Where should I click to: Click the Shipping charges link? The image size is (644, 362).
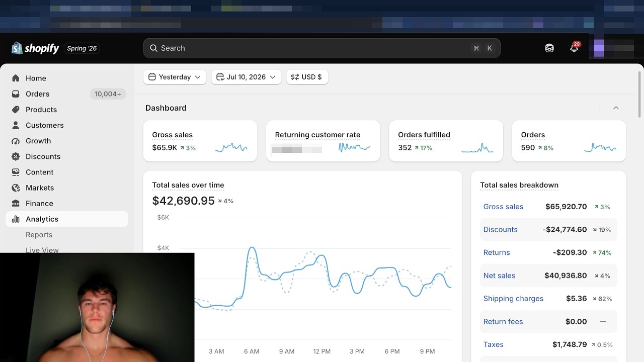click(x=513, y=299)
